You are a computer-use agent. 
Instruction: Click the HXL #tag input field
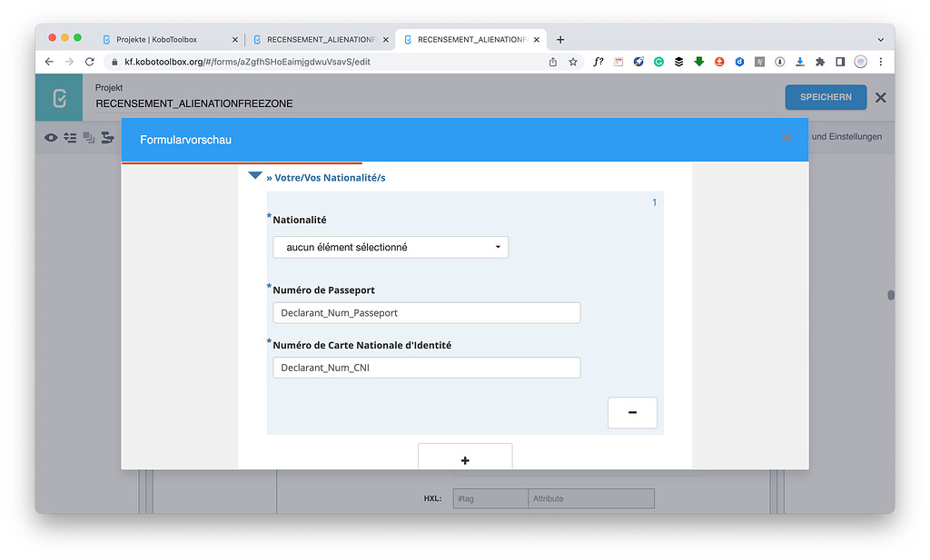(490, 498)
